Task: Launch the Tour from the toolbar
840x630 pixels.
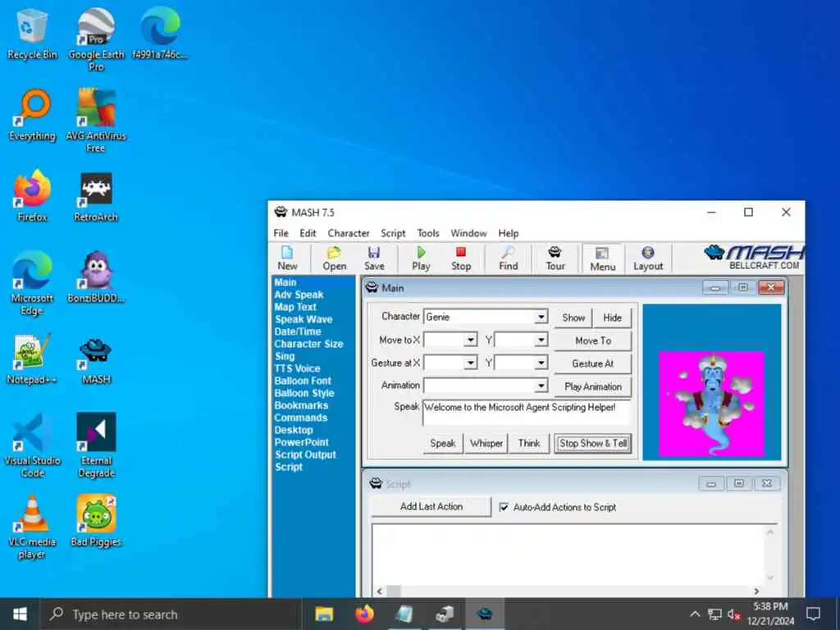Action: click(x=555, y=258)
